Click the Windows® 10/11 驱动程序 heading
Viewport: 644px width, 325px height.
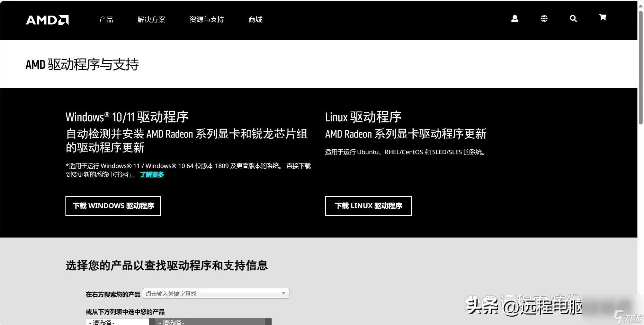coord(127,117)
